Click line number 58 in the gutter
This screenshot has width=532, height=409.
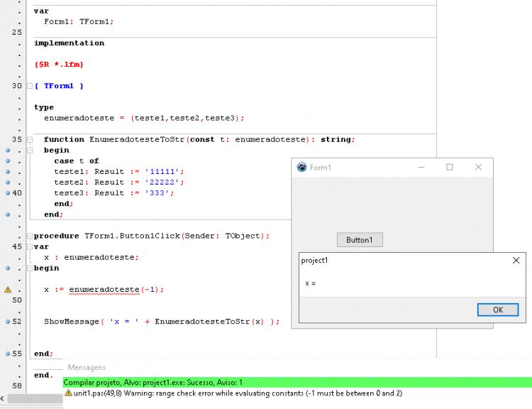[16, 386]
